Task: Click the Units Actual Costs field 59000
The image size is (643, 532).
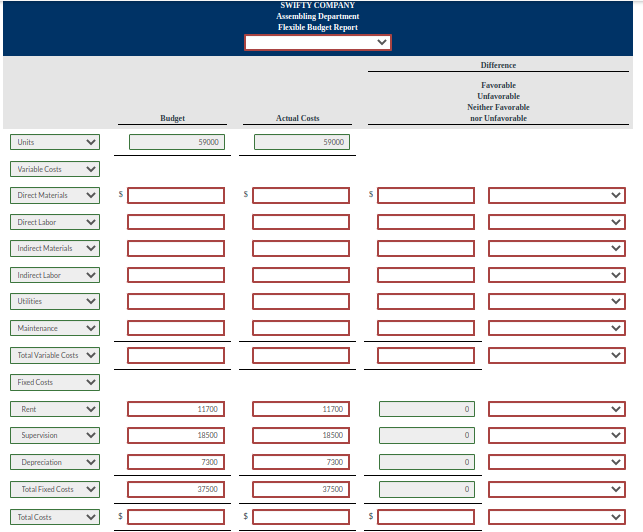Action: [x=302, y=142]
